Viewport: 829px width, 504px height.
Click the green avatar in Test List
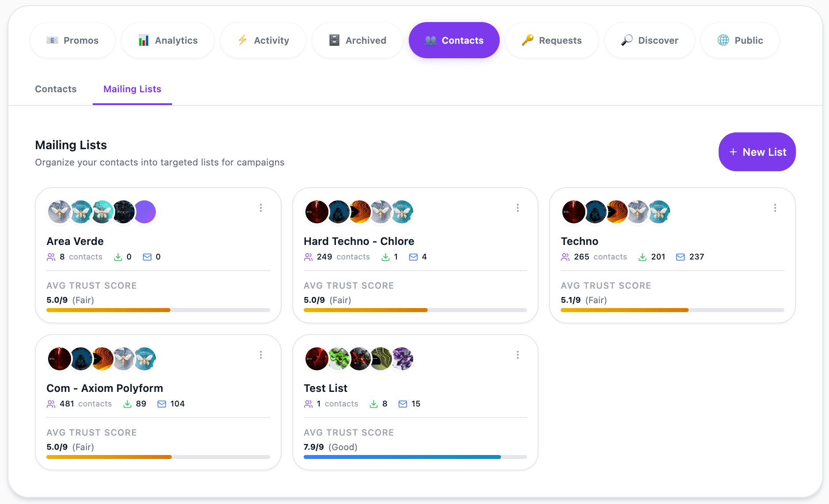339,358
